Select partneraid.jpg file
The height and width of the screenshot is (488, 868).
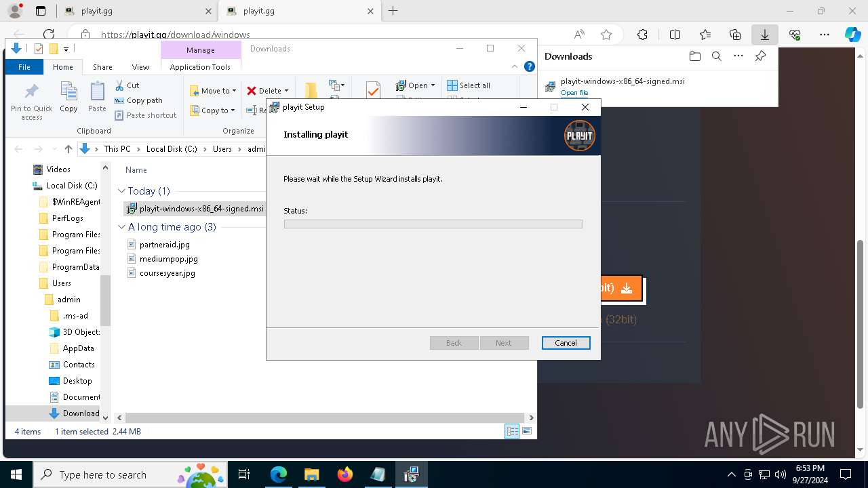(x=164, y=245)
